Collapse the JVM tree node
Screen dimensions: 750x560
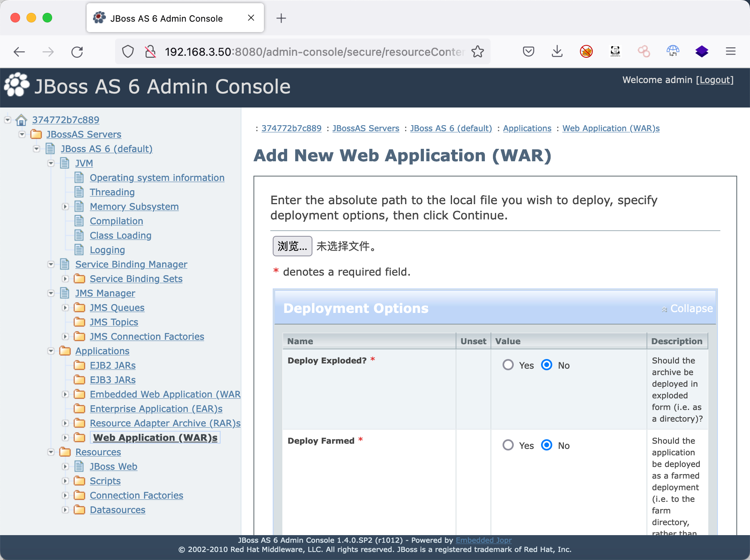click(x=51, y=163)
